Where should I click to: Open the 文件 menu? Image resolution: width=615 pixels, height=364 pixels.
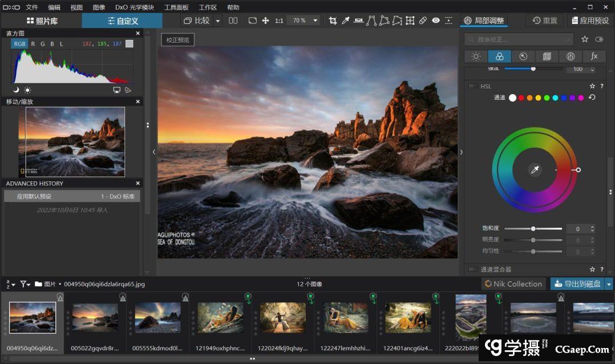(32, 7)
